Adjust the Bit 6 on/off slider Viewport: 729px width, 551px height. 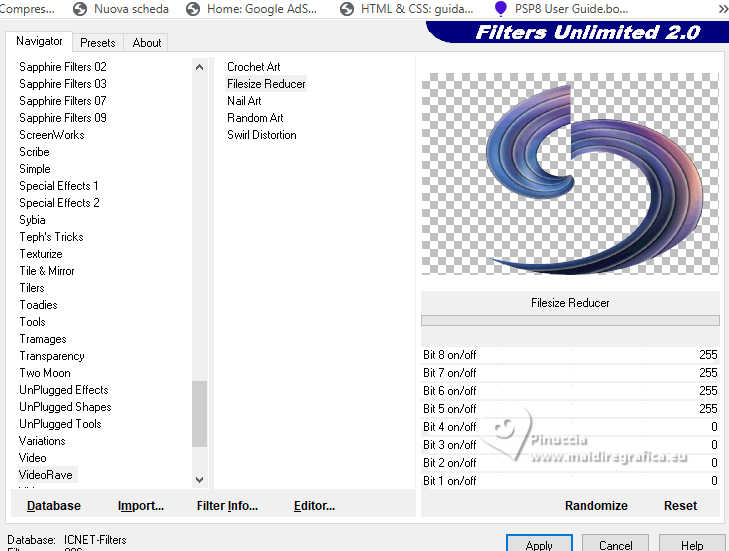(570, 391)
